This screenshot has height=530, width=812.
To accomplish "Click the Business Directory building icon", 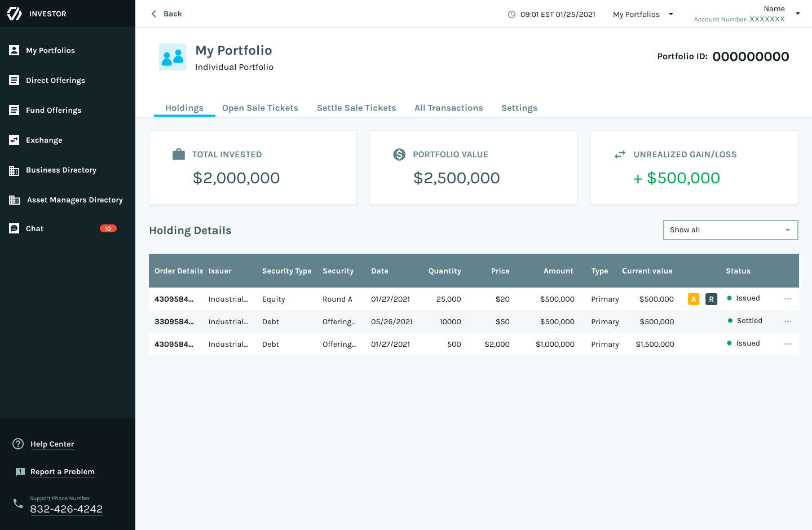I will (14, 170).
